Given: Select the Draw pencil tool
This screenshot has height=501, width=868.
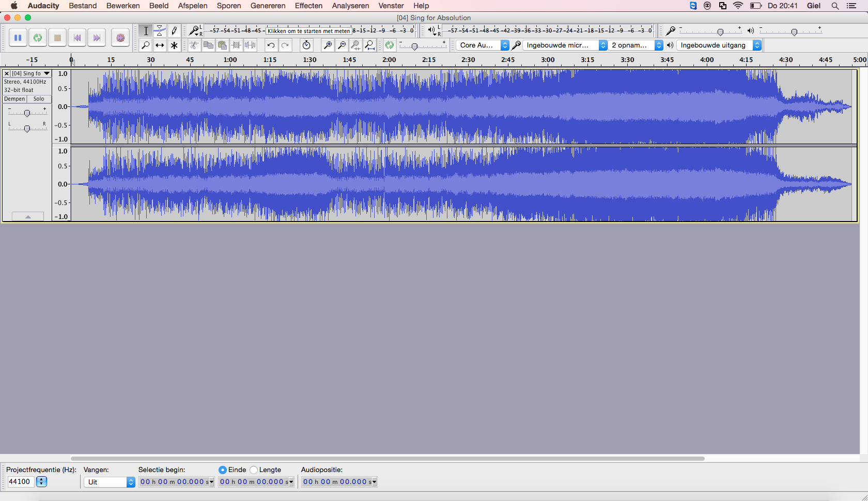Looking at the screenshot, I should click(174, 30).
